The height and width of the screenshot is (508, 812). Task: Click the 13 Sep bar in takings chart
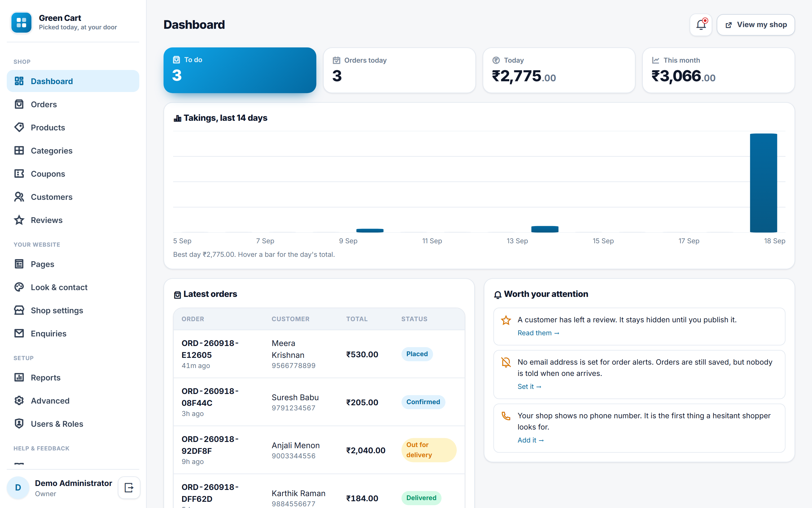coord(545,229)
